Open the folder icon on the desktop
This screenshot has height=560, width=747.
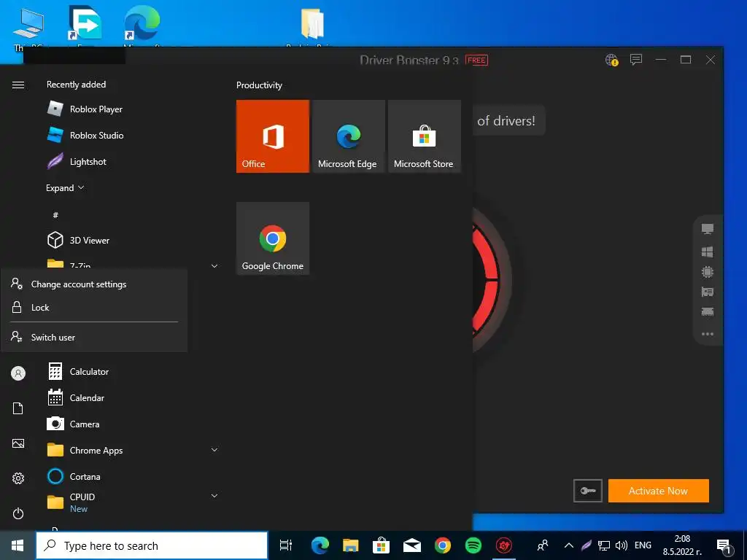[312, 24]
